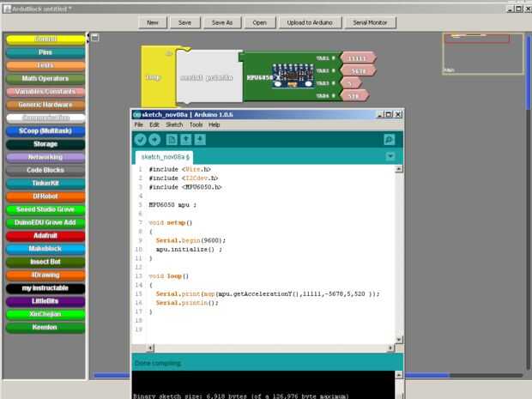This screenshot has width=532, height=399.
Task: Open the tab dropdown arrow in Arduino IDE
Action: (390, 156)
